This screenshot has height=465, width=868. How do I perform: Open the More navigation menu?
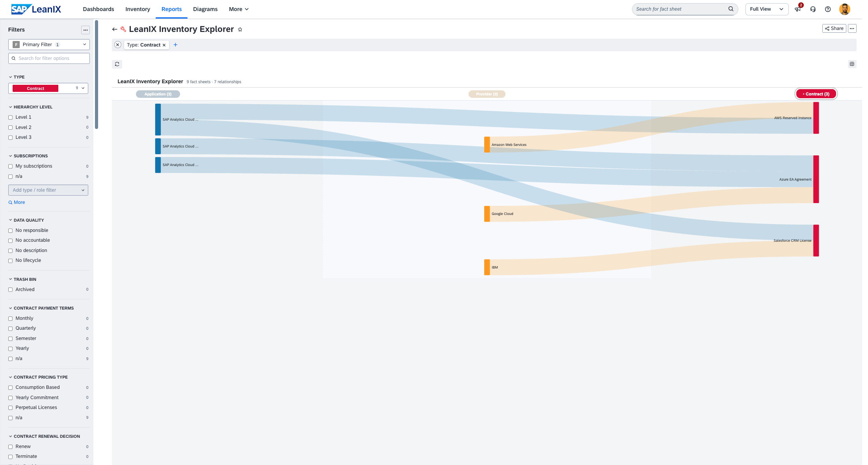pyautogui.click(x=239, y=9)
